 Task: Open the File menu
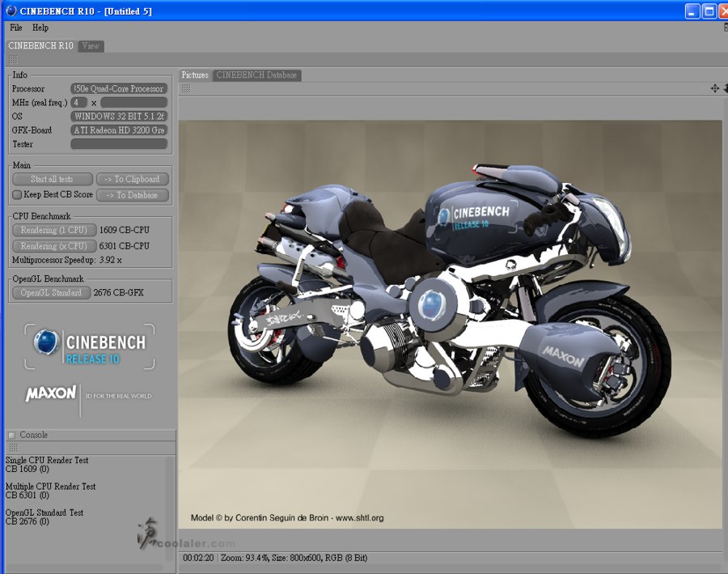(x=16, y=28)
